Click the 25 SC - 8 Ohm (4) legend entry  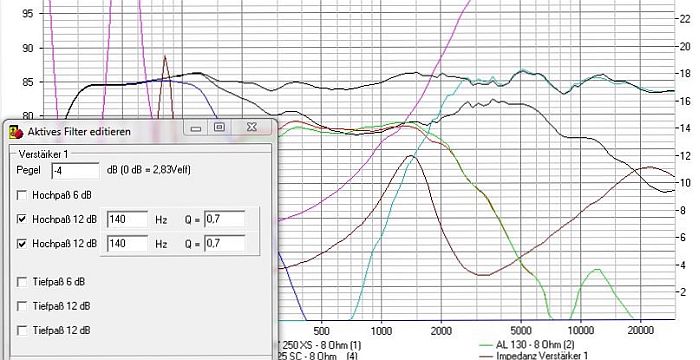317,356
